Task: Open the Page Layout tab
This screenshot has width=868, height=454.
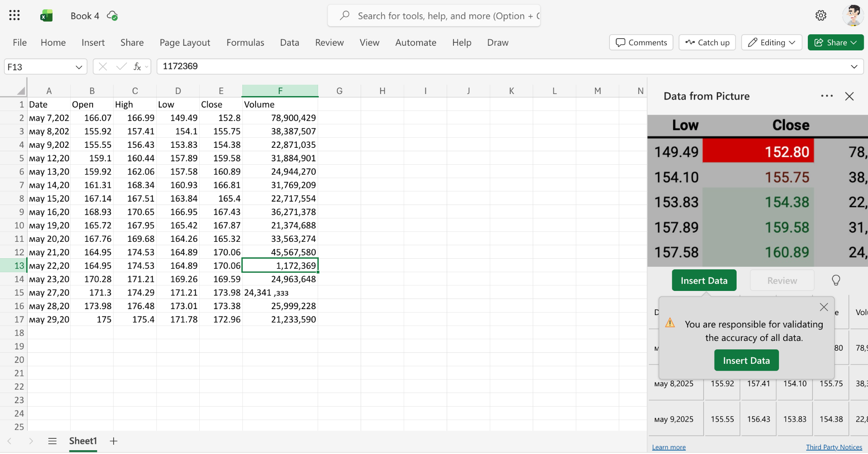Action: 185,42
